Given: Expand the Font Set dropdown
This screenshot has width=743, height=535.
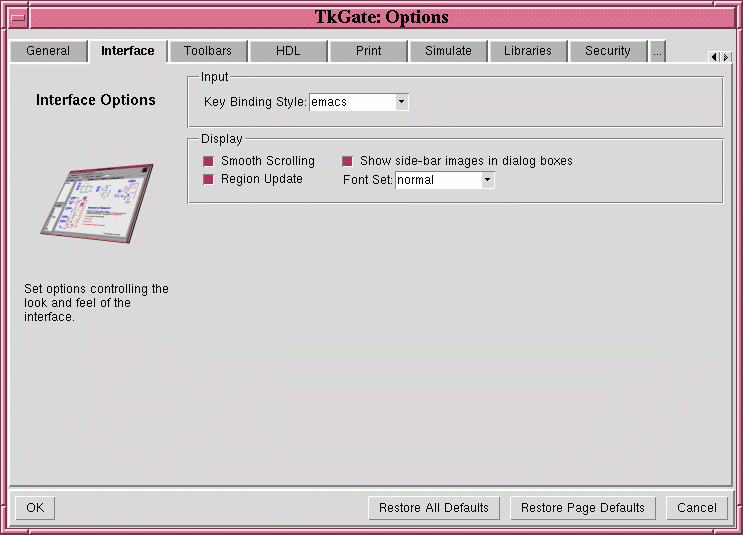Looking at the screenshot, I should tap(487, 180).
